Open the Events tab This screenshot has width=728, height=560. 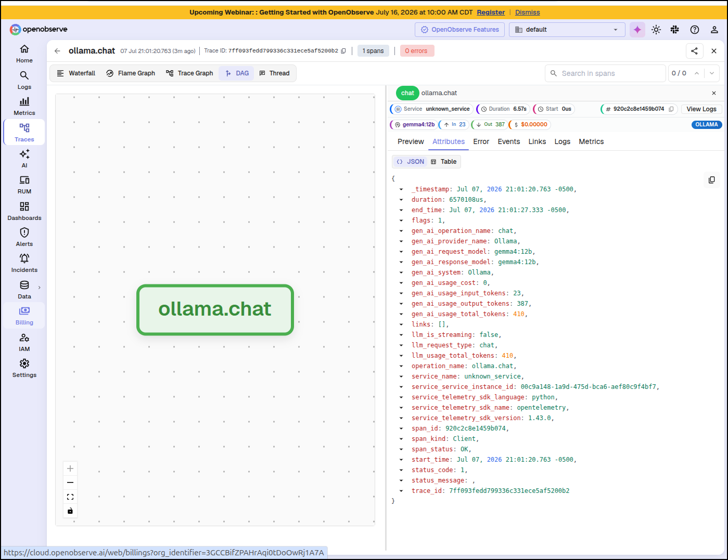point(508,141)
